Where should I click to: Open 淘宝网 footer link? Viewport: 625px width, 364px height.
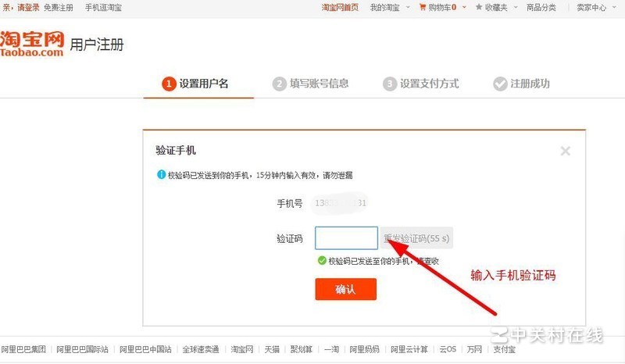point(242,349)
